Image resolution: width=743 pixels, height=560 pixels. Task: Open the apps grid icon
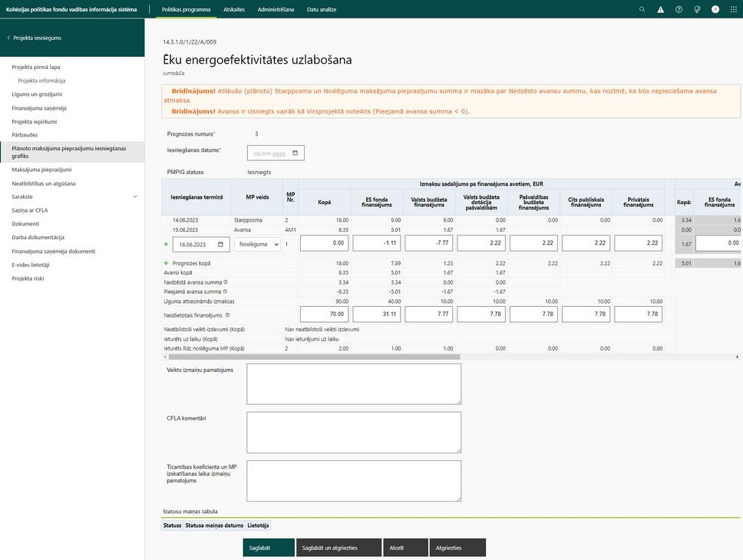(734, 9)
